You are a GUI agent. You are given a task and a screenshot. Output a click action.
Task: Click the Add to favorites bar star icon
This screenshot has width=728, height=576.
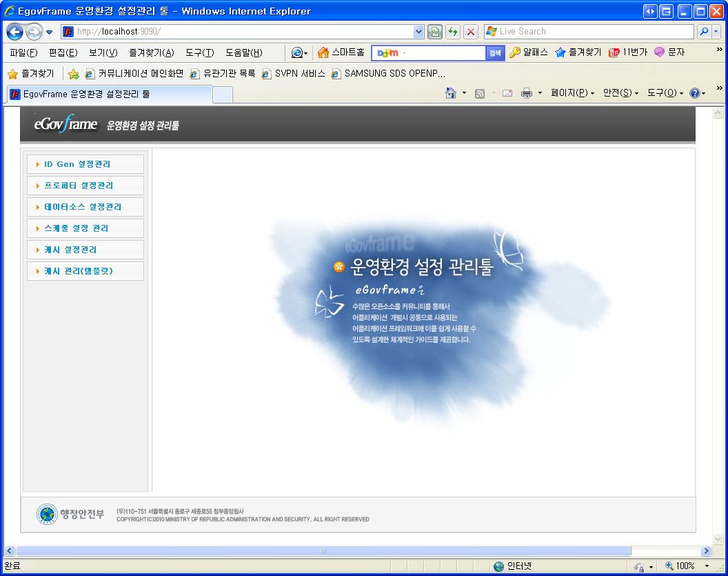(73, 74)
